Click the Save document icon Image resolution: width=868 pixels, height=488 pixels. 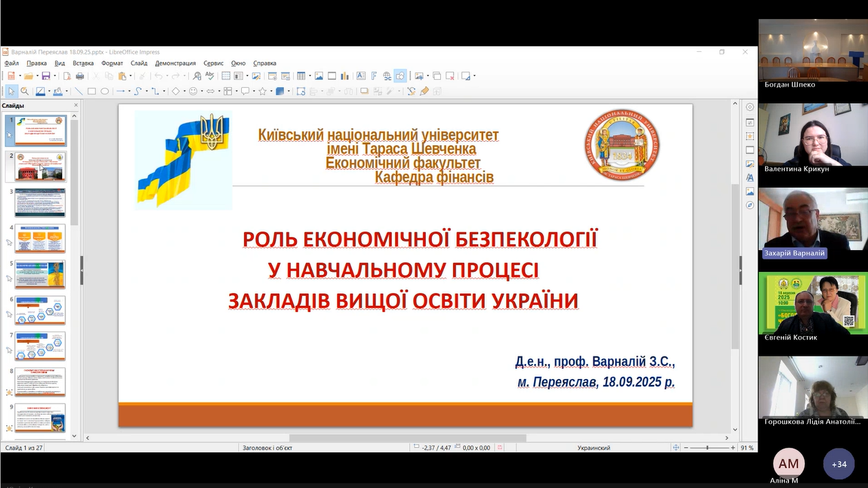click(x=45, y=76)
